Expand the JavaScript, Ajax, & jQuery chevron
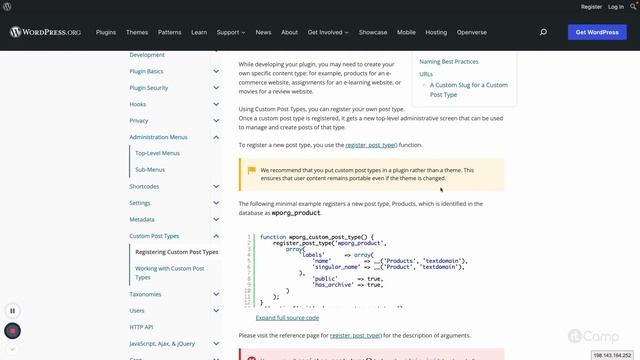This screenshot has height=360, width=640. click(x=216, y=344)
